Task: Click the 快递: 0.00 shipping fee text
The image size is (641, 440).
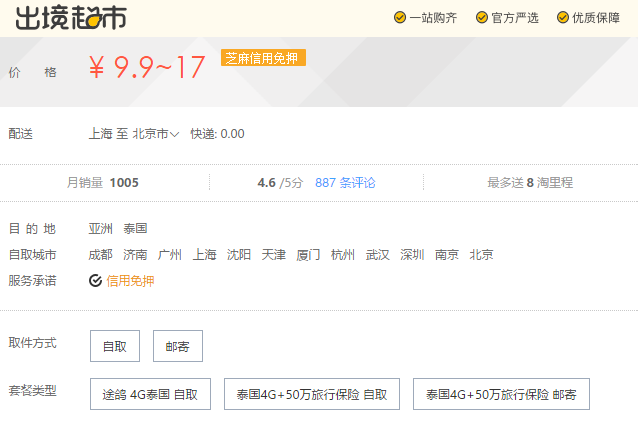Action: pos(217,134)
